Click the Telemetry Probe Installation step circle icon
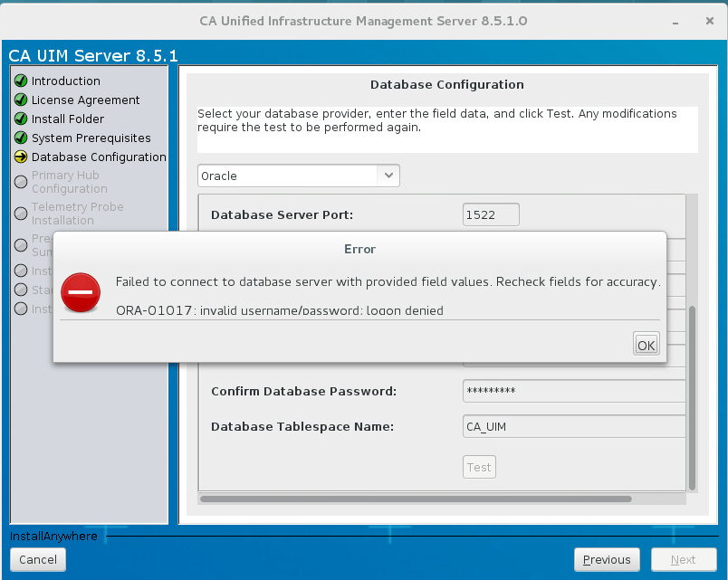 click(x=19, y=213)
